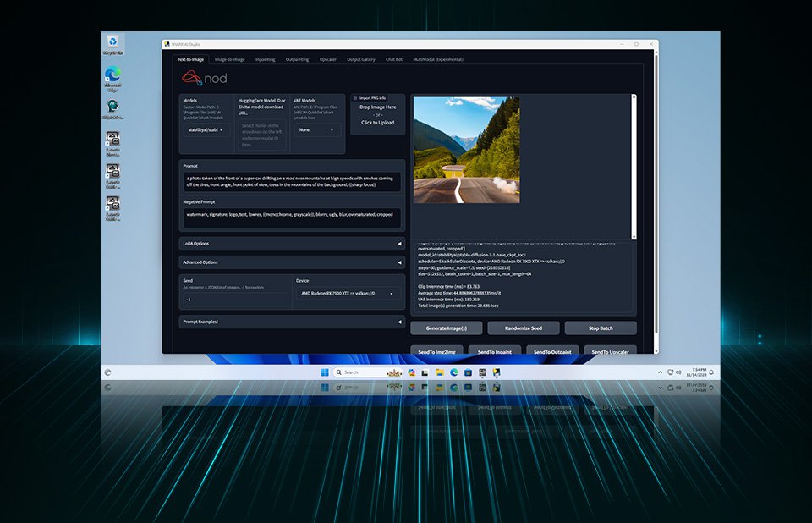Screen dimensions: 812x523
Task: Open File Explorer from the taskbar
Action: (441, 372)
